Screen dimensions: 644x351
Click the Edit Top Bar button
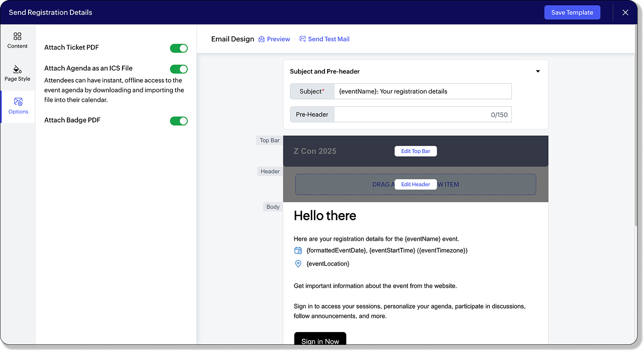coord(415,151)
